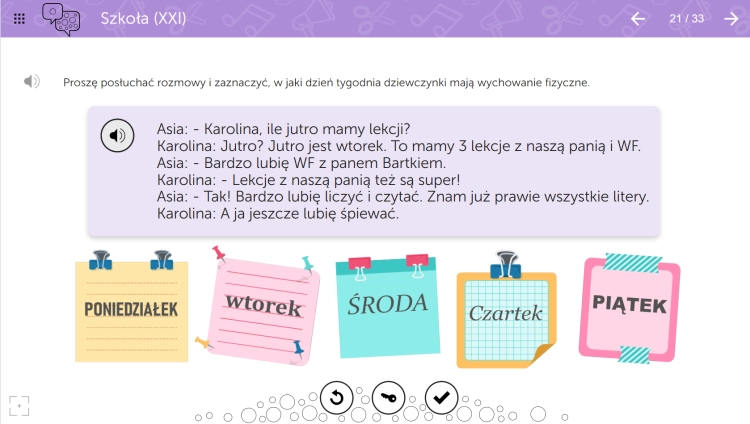The height and width of the screenshot is (424, 750).
Task: Click the line 'A ja jeszcze lubię śpiewać.'
Action: coord(277,213)
